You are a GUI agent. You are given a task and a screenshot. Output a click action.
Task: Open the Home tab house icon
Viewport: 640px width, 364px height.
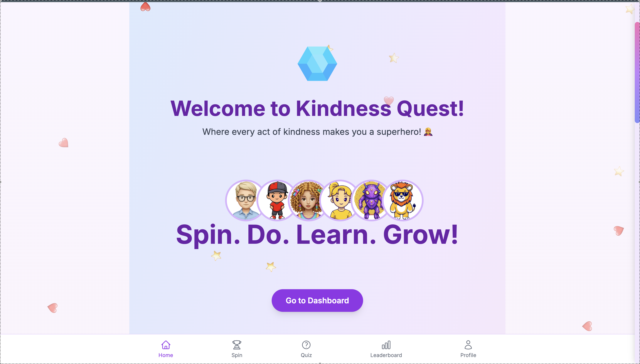point(166,345)
